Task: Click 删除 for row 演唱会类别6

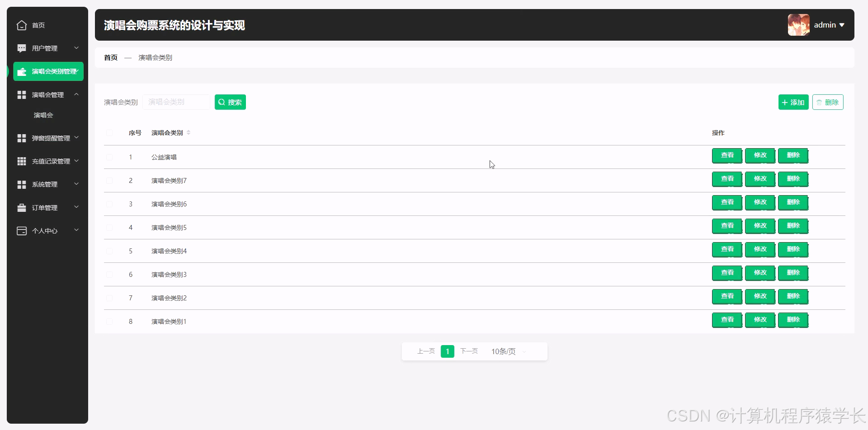Action: [x=793, y=202]
